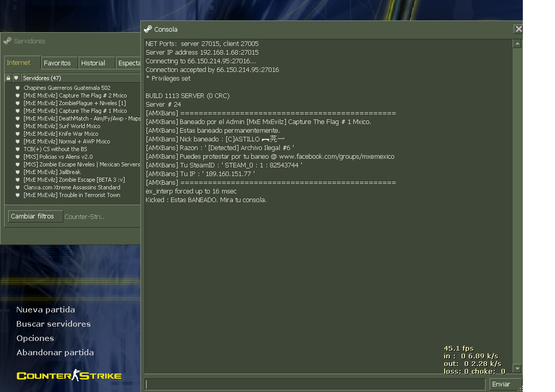Open the partially hidden Especta tab

pyautogui.click(x=129, y=63)
